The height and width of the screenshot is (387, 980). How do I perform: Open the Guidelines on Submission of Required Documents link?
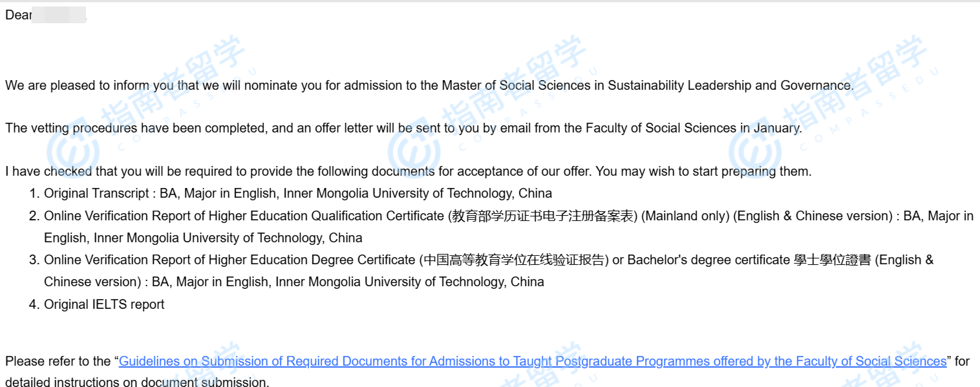coord(532,361)
